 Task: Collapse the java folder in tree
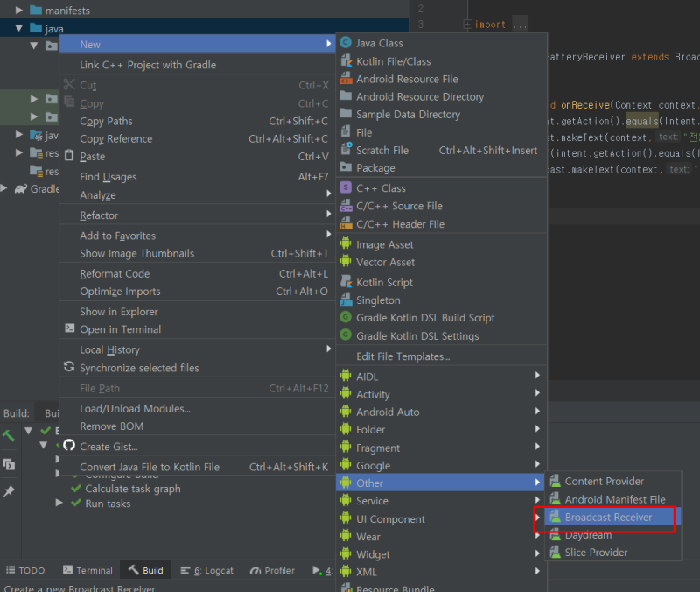(19, 28)
